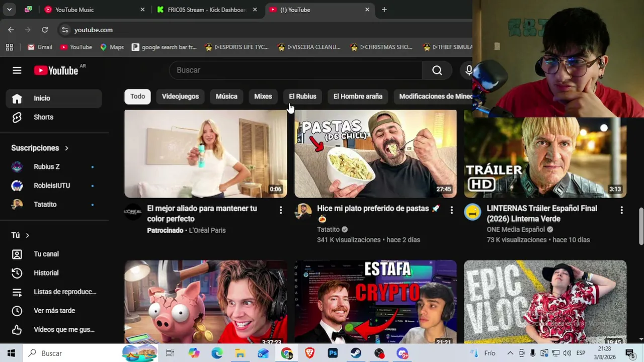Show hidden system tray icons
The height and width of the screenshot is (362, 644).
click(x=510, y=353)
